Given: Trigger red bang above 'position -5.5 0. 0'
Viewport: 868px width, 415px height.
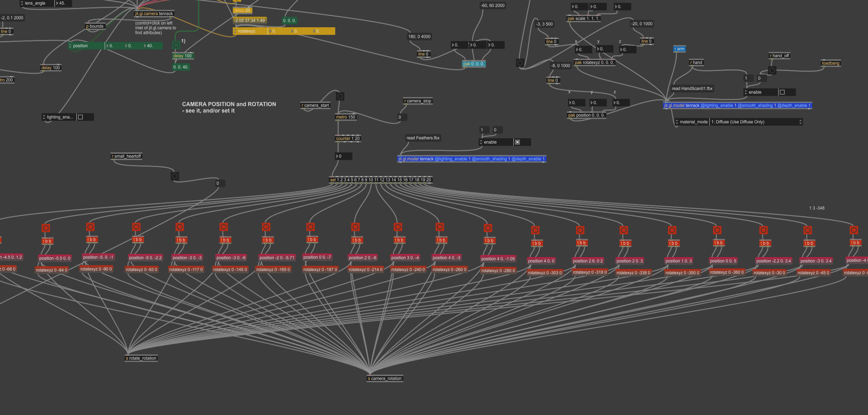Looking at the screenshot, I should coord(46,228).
